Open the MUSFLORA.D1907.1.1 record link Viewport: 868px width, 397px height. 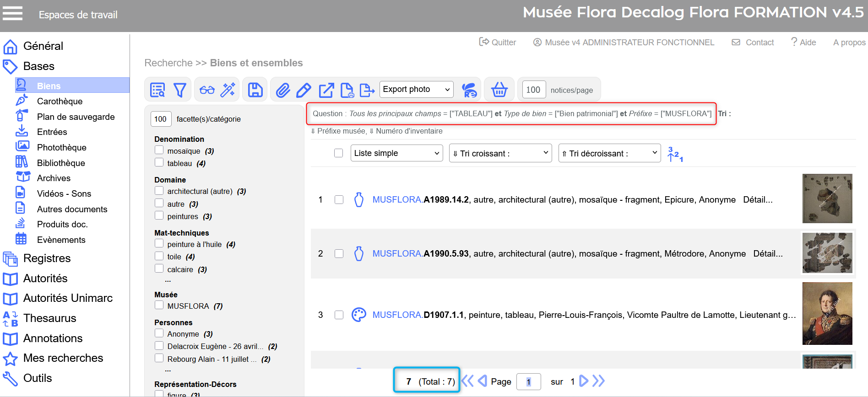coord(418,315)
